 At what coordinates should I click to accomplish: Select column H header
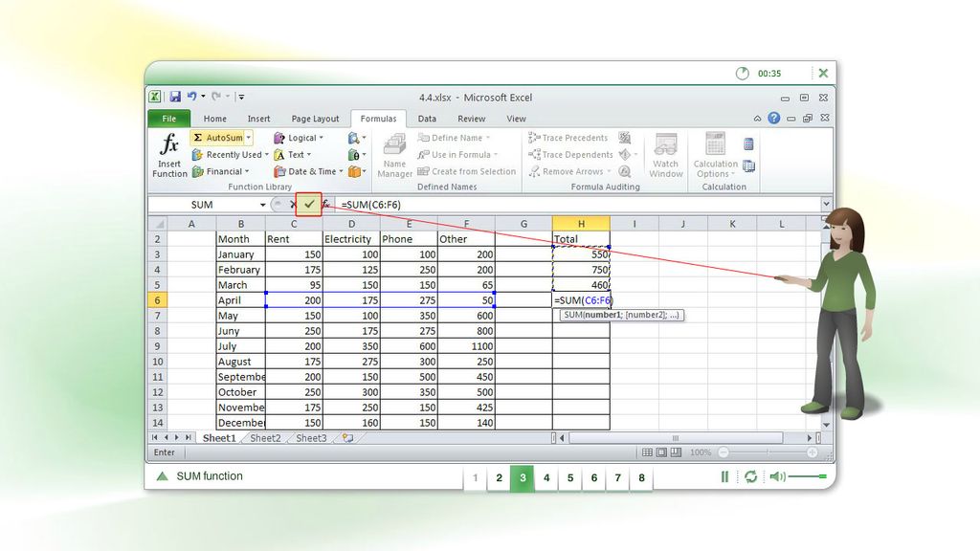point(581,224)
